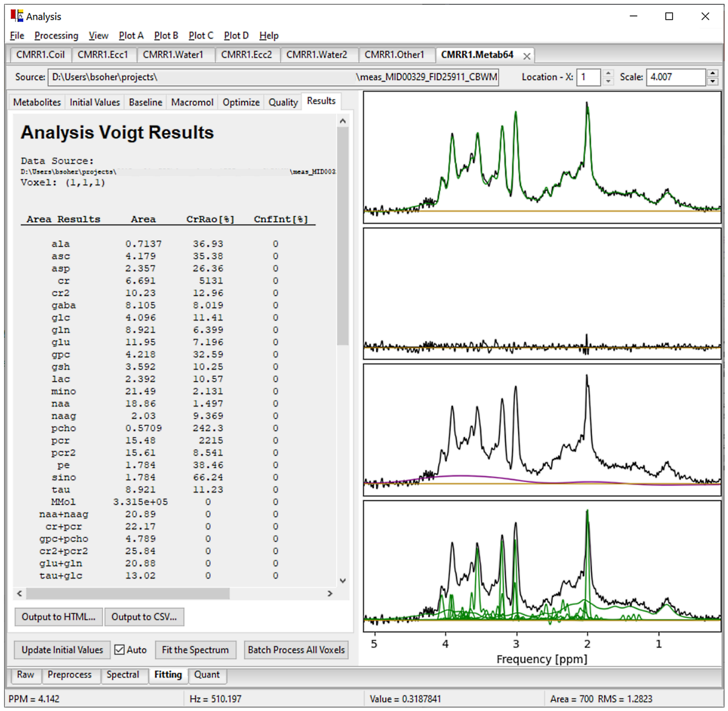Viewport: 728px width, 711px height.
Task: Click the Analysis application icon in title bar
Action: [x=17, y=16]
